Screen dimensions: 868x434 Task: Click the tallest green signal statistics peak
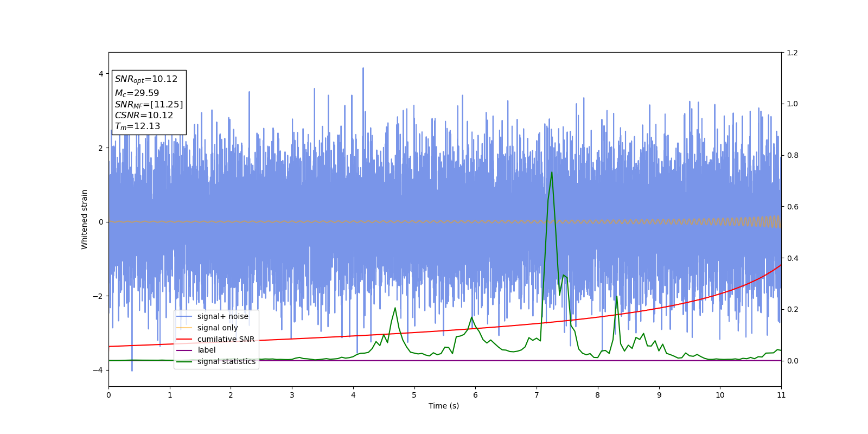[x=552, y=173]
